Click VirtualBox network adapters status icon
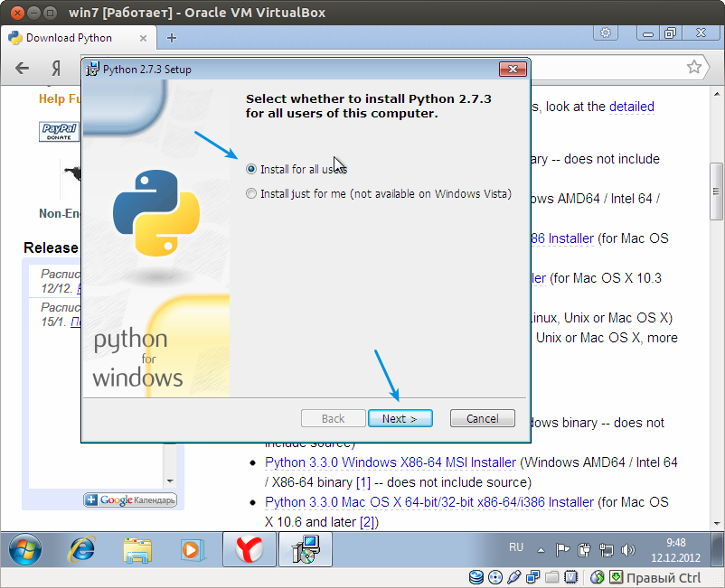The height and width of the screenshot is (588, 725). coord(533,577)
